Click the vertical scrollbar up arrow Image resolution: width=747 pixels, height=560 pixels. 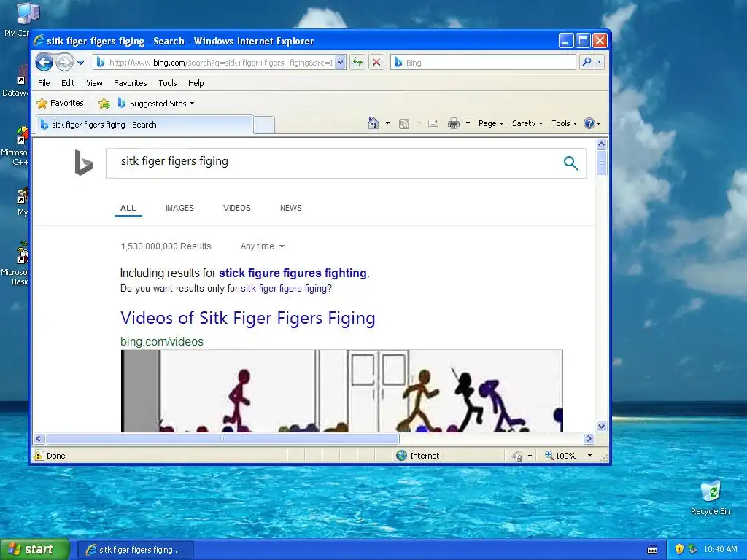pos(601,144)
